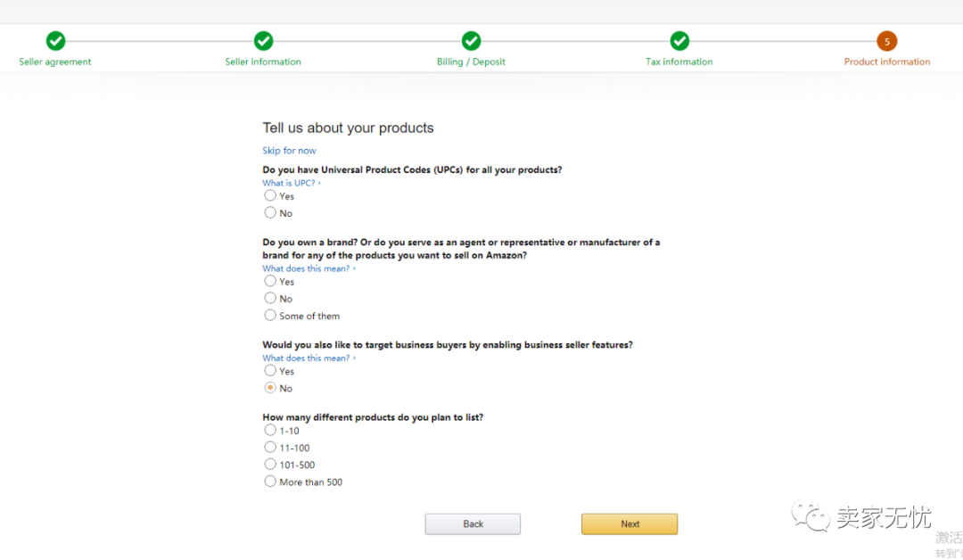Click the step 5 Product information circle

[x=886, y=41]
